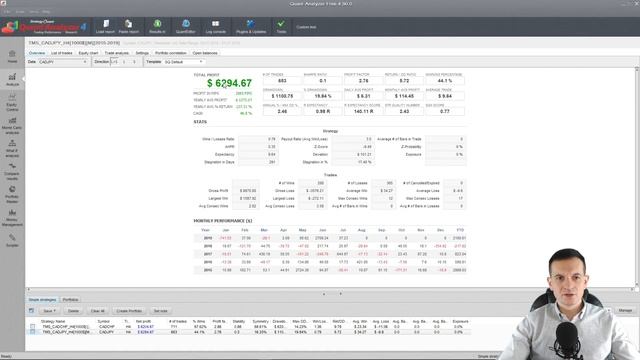Switch to the Single strategies tab
The width and height of the screenshot is (640, 360).
(x=42, y=300)
